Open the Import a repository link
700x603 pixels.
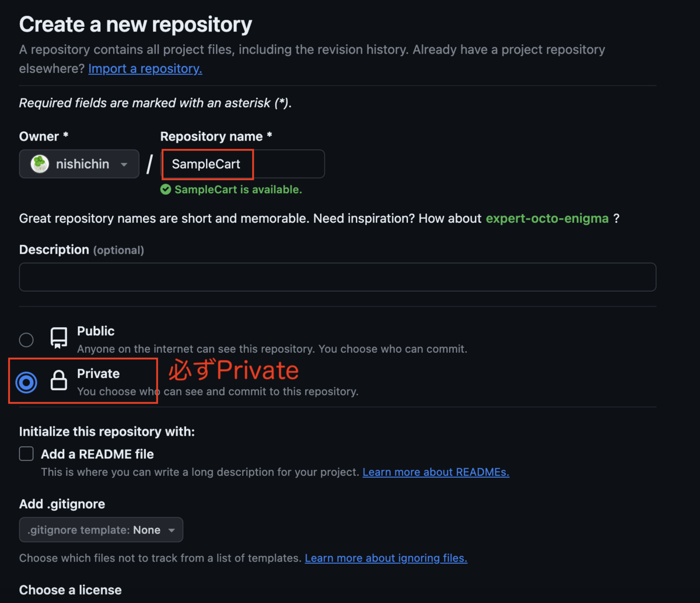tap(145, 69)
